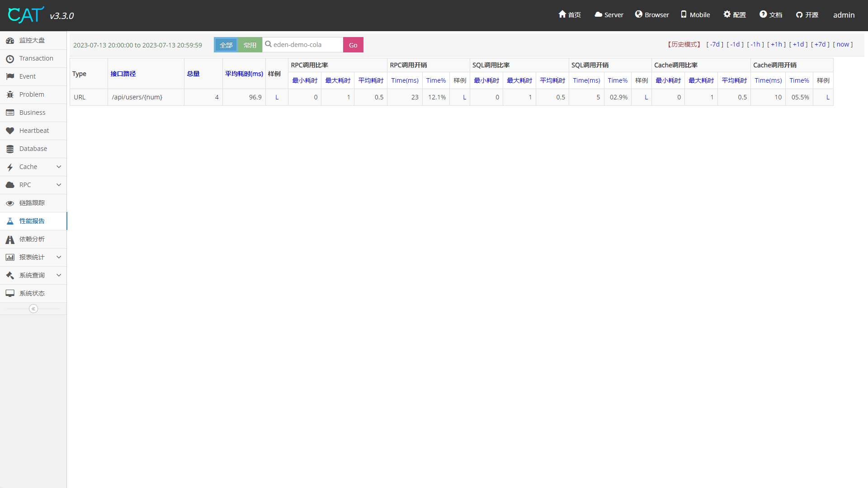Click the database stack icon

tap(10, 149)
